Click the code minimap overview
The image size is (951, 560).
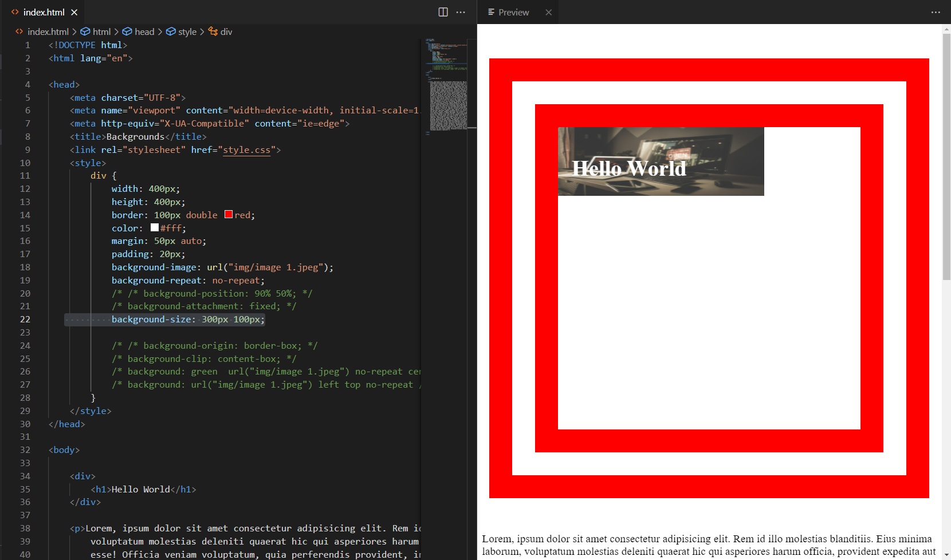pos(446,86)
